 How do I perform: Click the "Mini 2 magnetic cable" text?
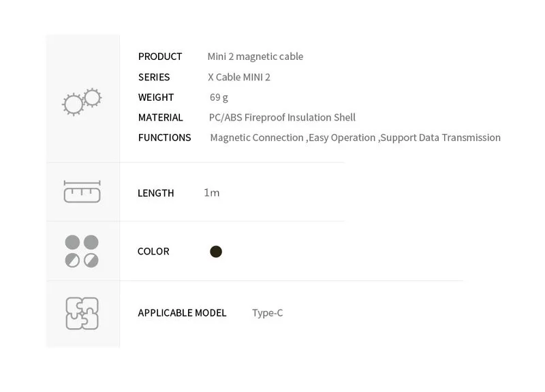tap(255, 56)
